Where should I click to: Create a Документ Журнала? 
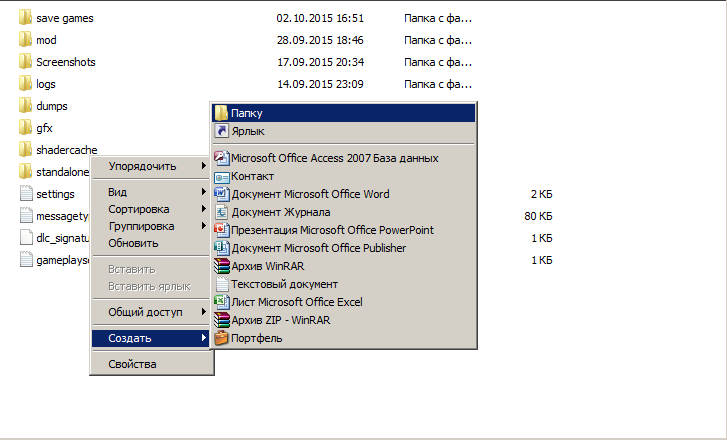point(344,212)
